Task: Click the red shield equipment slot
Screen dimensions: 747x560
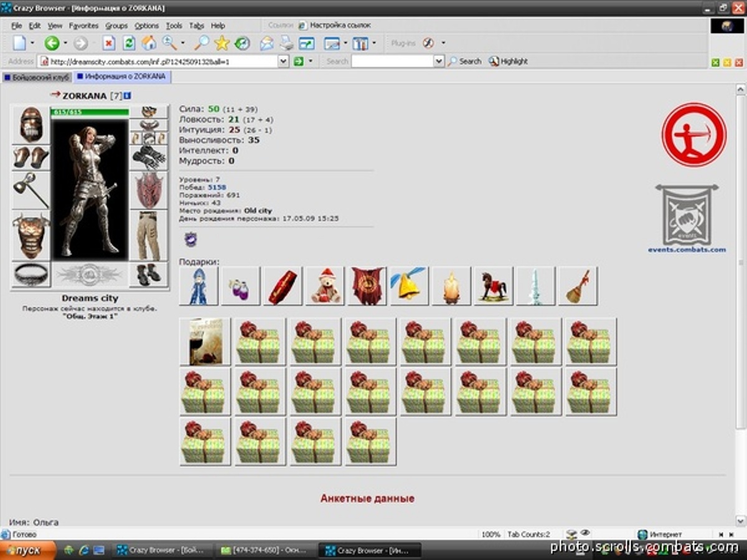Action: pos(149,190)
